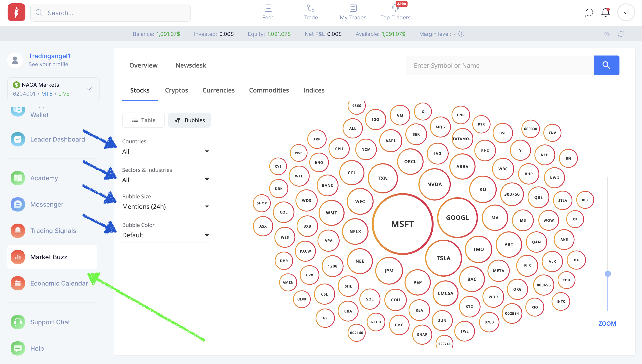The width and height of the screenshot is (642, 364).
Task: Select the ORCL bubble
Action: [410, 162]
